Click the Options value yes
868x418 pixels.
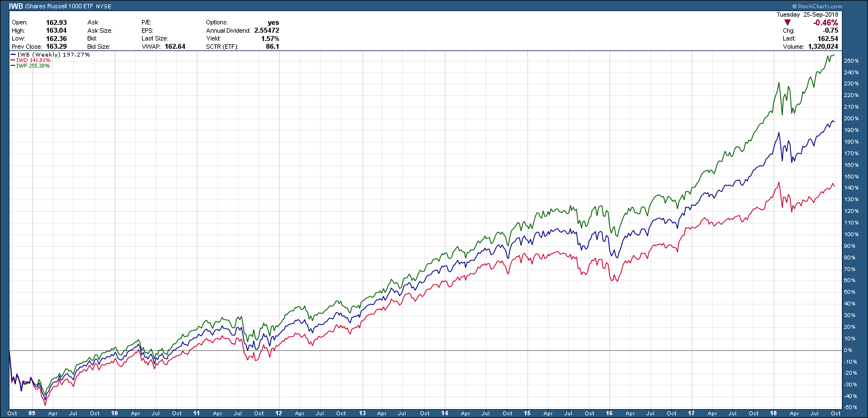(x=273, y=22)
